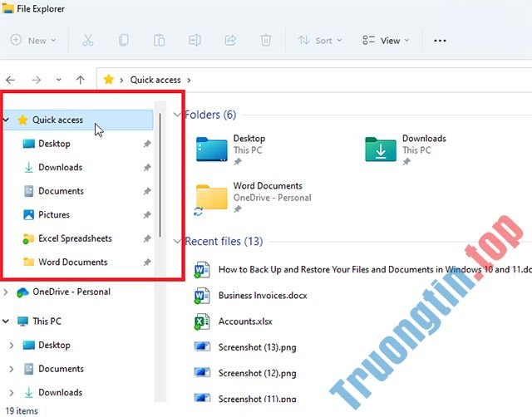Screen dimensions: 532x417
Task: Select How to Back Up and Restore document
Action: tap(362, 269)
